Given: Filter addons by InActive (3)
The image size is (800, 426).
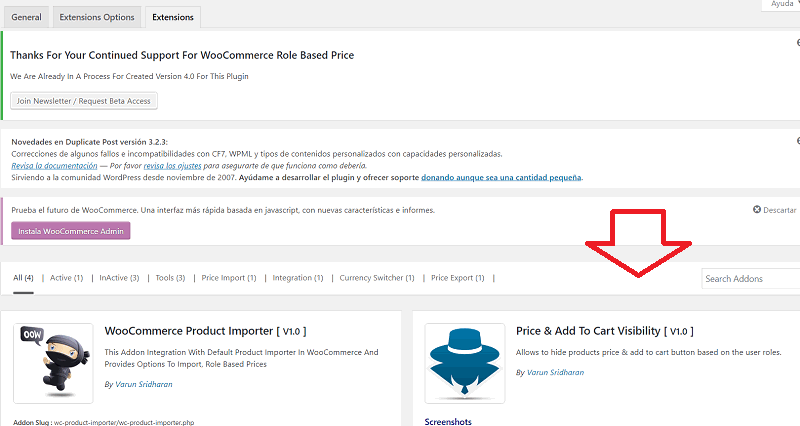Looking at the screenshot, I should pos(119,278).
